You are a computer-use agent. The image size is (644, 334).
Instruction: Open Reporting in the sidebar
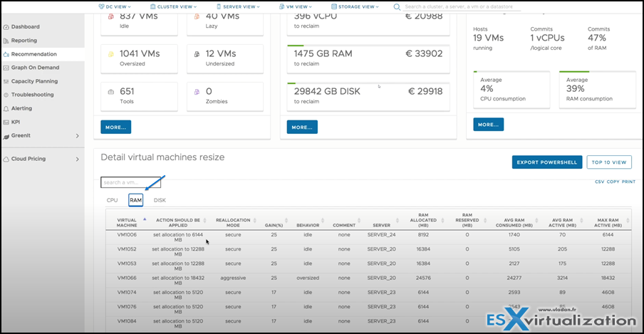pos(24,41)
